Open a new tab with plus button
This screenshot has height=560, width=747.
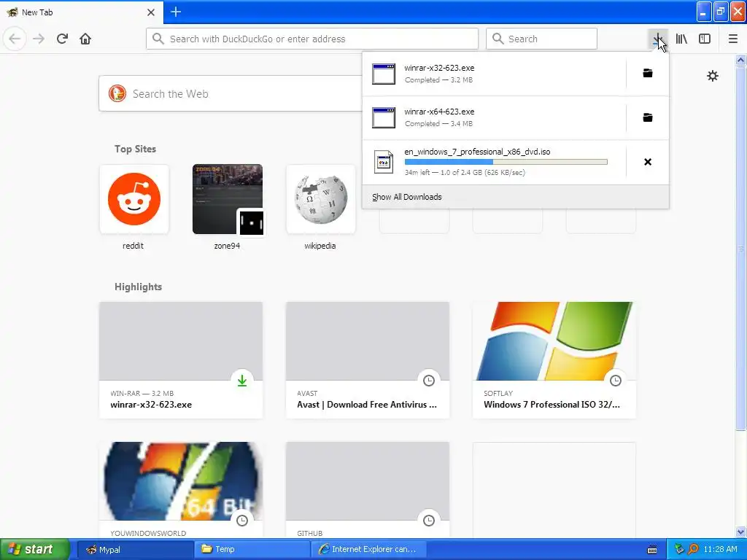click(176, 12)
